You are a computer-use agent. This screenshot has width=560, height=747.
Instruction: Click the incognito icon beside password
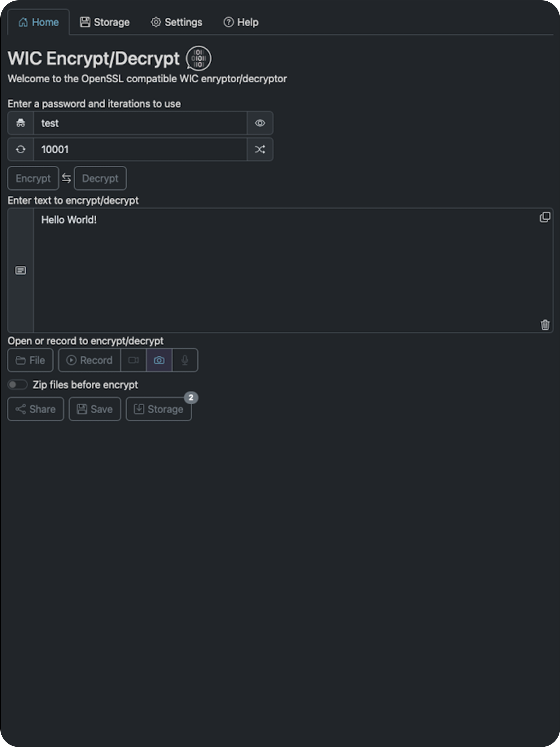21,123
